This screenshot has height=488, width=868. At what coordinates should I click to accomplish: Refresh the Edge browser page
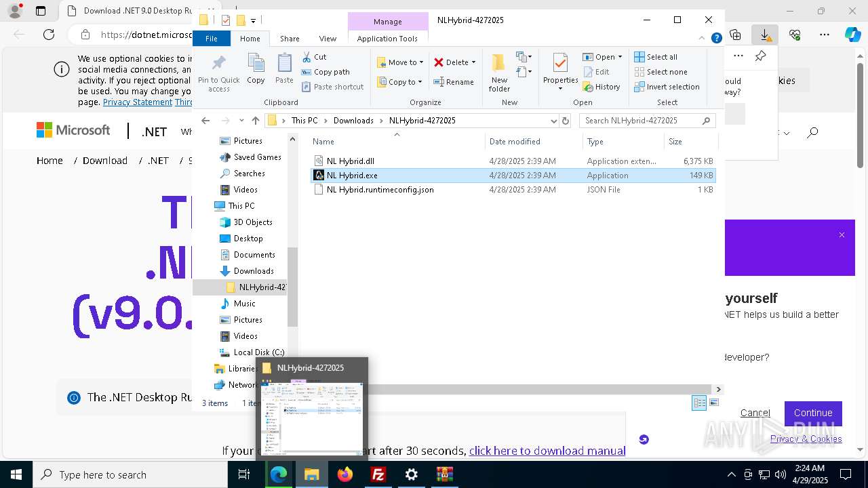tap(49, 35)
